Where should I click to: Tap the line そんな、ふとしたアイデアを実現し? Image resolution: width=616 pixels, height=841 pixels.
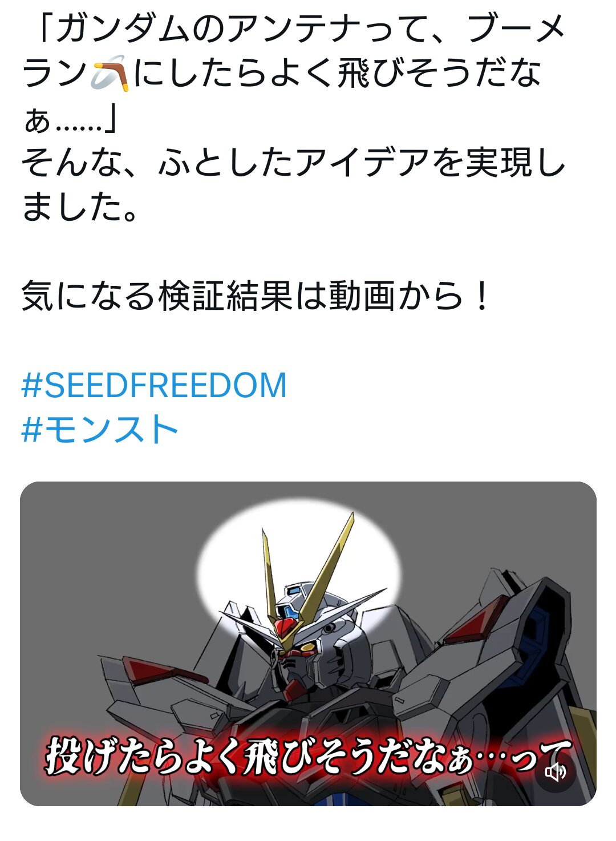tap(293, 163)
